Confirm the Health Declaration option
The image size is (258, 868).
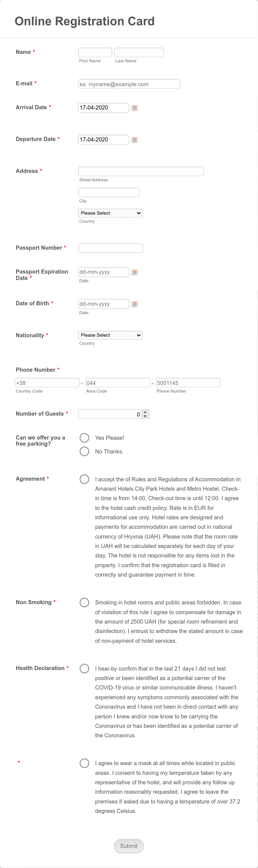click(84, 669)
